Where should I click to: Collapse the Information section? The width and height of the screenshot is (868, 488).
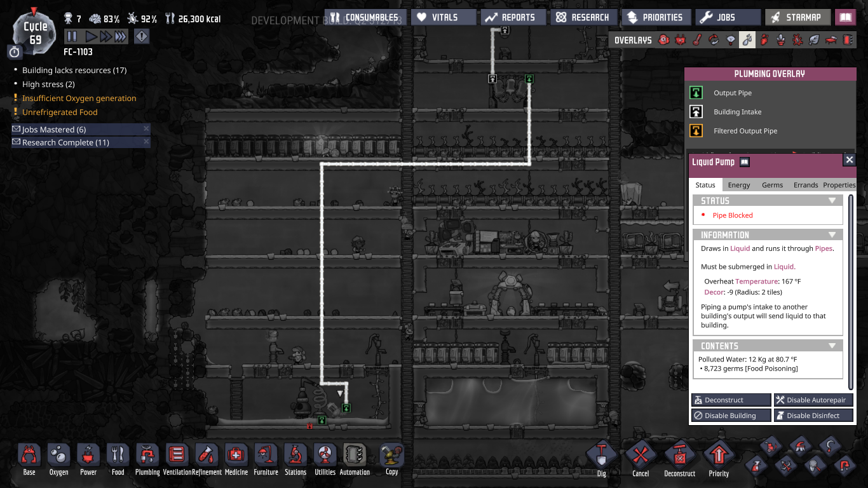768,235
